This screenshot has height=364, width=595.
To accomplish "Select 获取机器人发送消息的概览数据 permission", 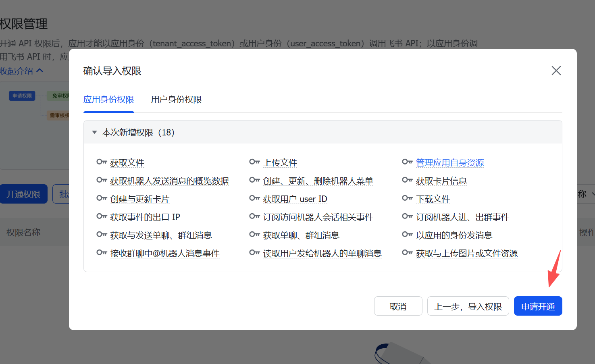I will [x=169, y=181].
